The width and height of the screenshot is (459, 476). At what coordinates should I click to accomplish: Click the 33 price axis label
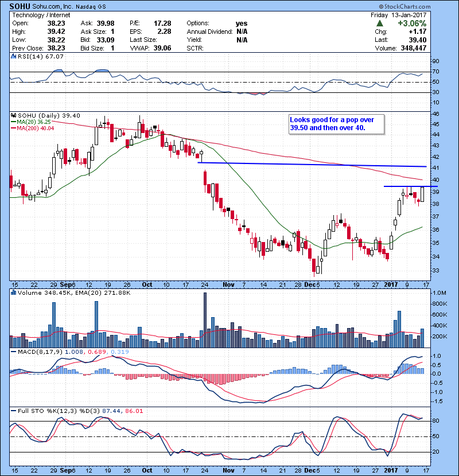point(435,271)
